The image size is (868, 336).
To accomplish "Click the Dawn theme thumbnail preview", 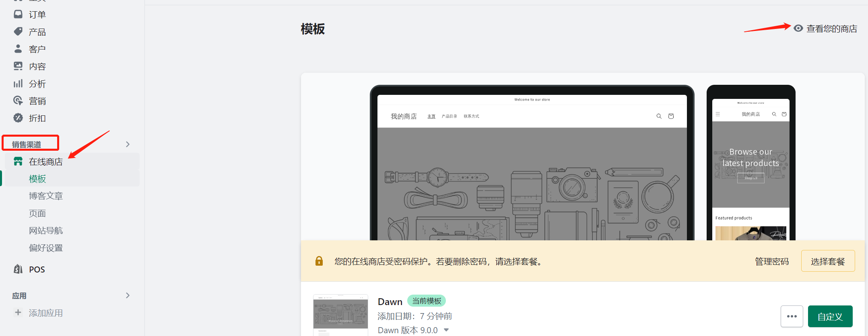I will pyautogui.click(x=340, y=315).
